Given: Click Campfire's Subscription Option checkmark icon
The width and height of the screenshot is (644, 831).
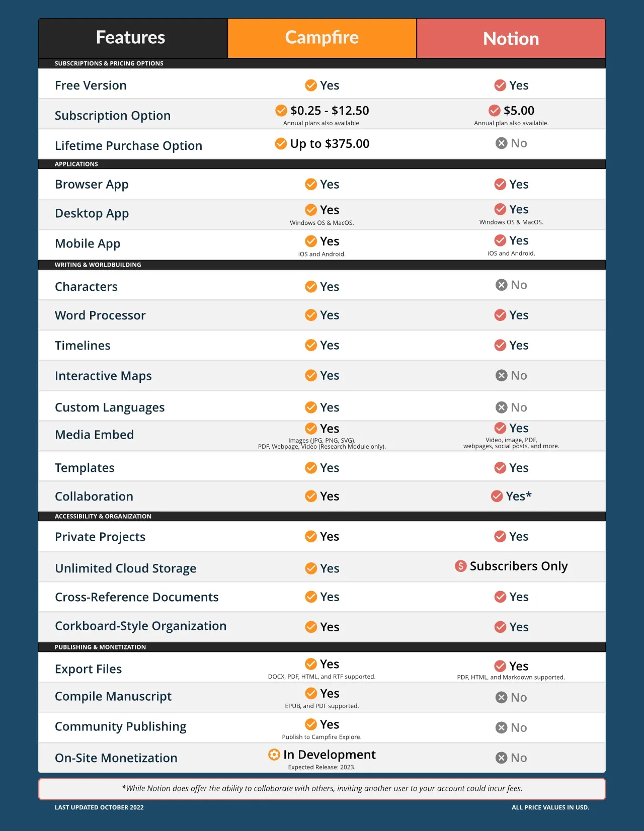Looking at the screenshot, I should (281, 111).
